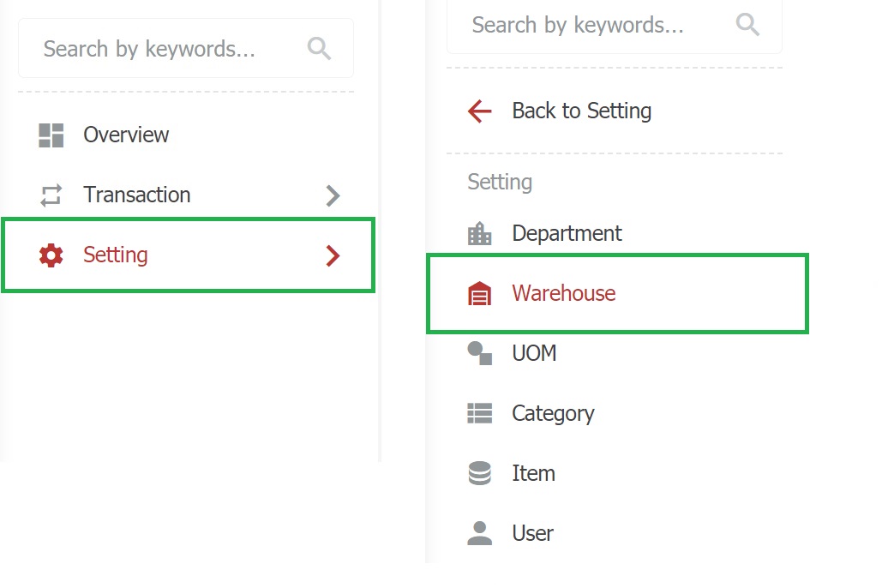Image resolution: width=888 pixels, height=588 pixels.
Task: Open the Overview menu item
Action: pyautogui.click(x=126, y=135)
